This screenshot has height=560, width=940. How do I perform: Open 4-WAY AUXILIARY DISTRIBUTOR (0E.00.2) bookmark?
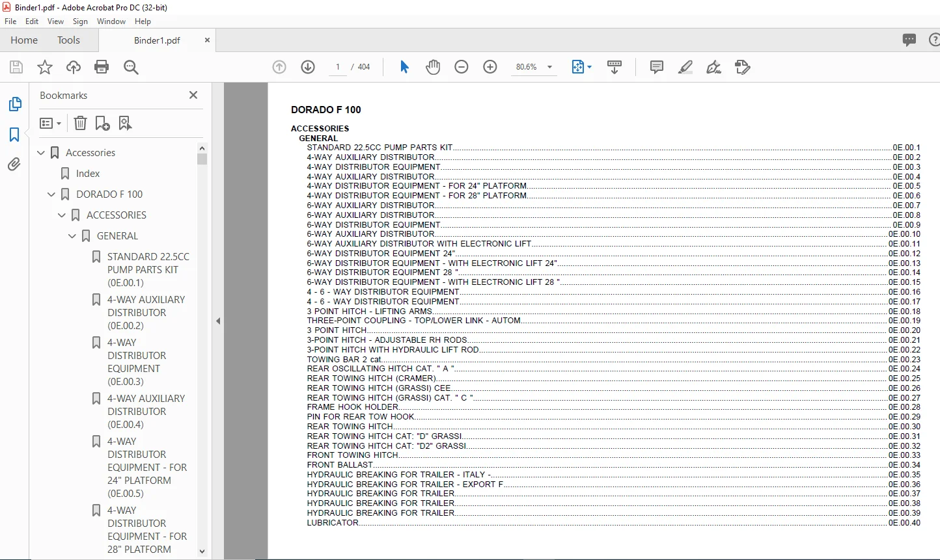click(146, 313)
